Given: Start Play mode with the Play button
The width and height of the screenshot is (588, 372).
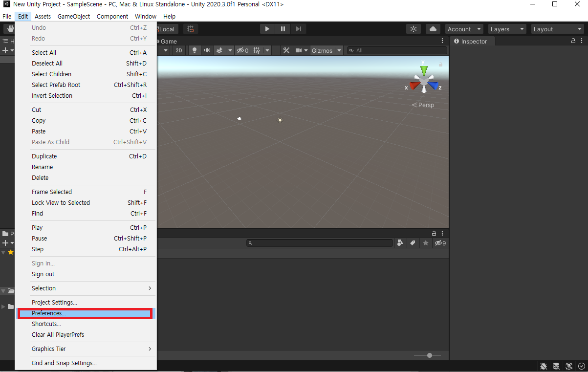Looking at the screenshot, I should click(267, 29).
